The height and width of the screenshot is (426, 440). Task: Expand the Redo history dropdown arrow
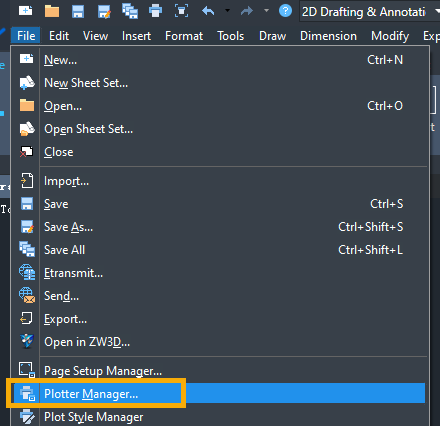click(x=266, y=11)
